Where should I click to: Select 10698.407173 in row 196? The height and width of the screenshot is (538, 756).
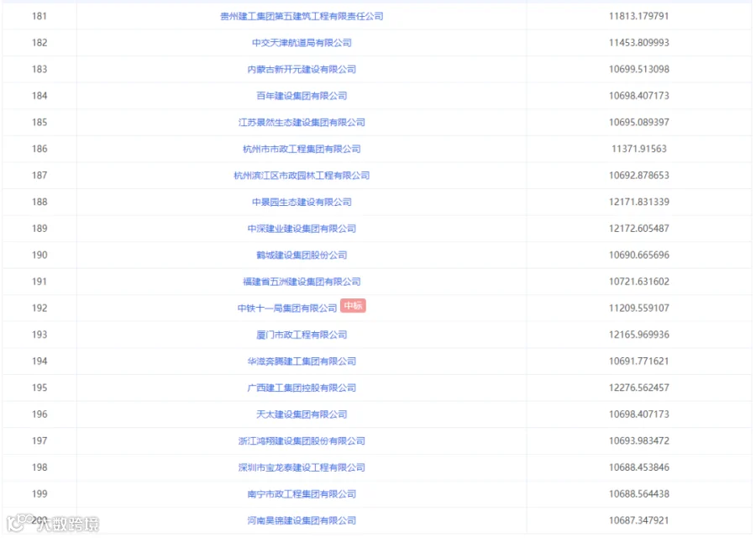point(639,414)
